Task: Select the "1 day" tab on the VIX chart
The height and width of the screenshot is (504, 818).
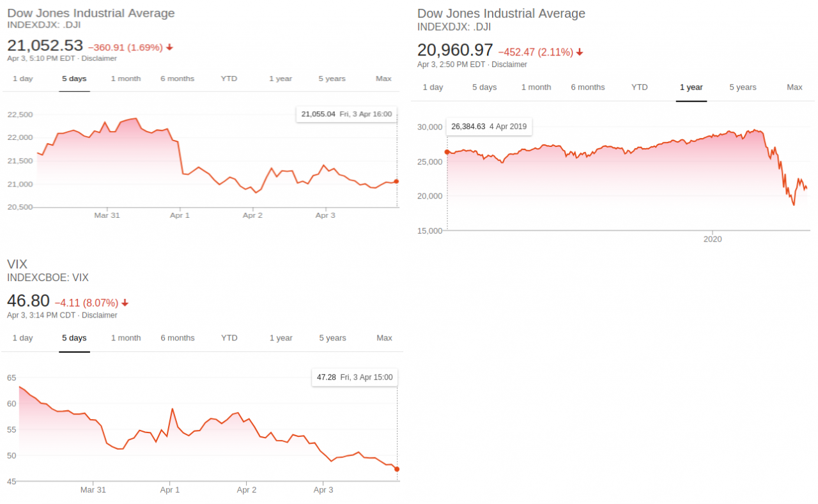Action: pos(22,338)
